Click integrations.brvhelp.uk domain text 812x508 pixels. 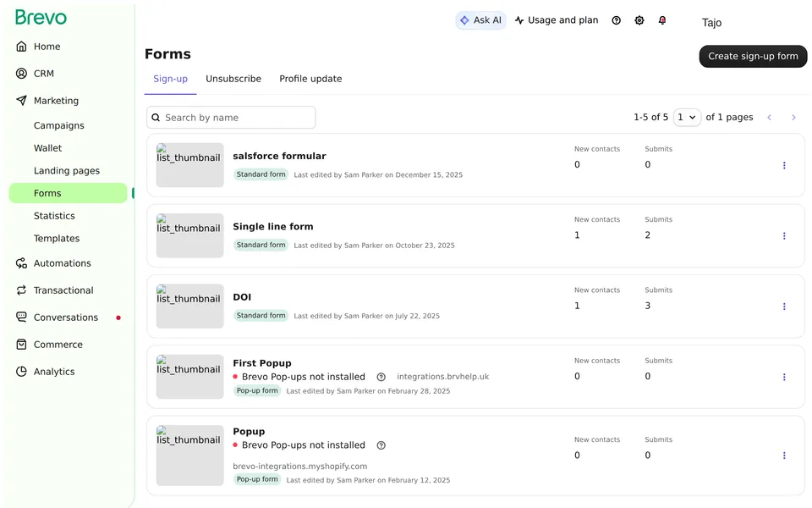(x=442, y=377)
